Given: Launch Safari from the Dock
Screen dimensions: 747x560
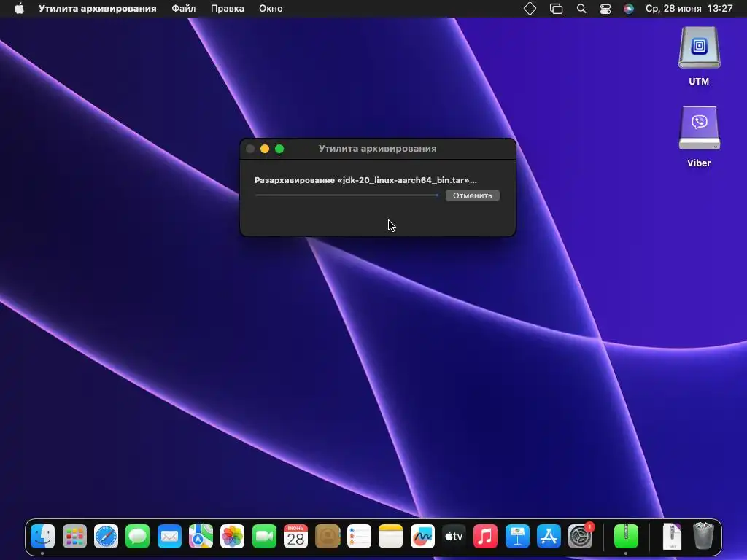Looking at the screenshot, I should point(106,537).
